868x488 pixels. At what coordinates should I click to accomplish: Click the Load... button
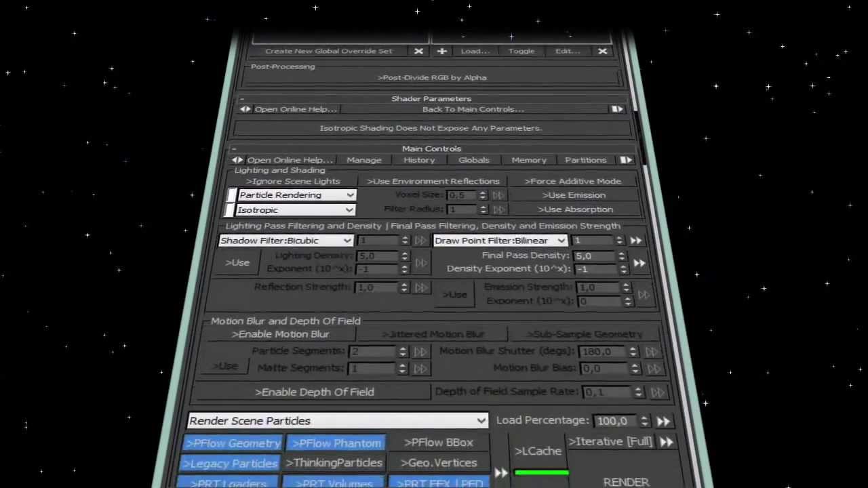[475, 51]
